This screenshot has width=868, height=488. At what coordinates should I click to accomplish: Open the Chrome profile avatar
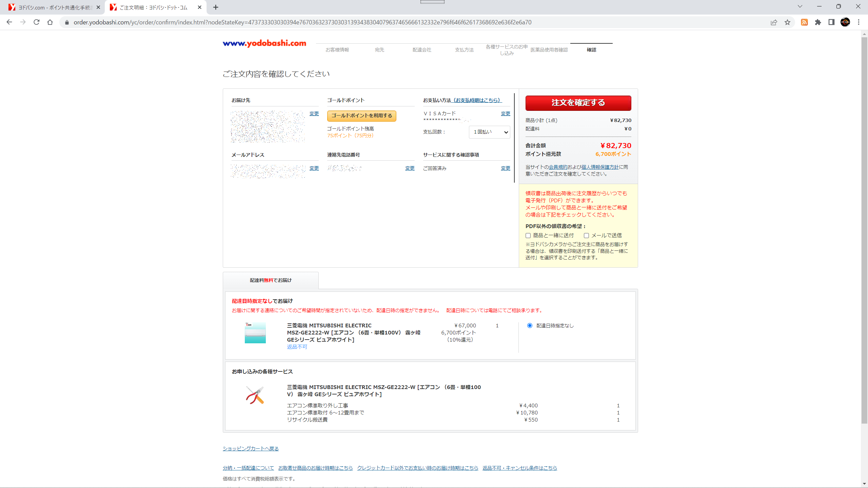click(x=845, y=22)
